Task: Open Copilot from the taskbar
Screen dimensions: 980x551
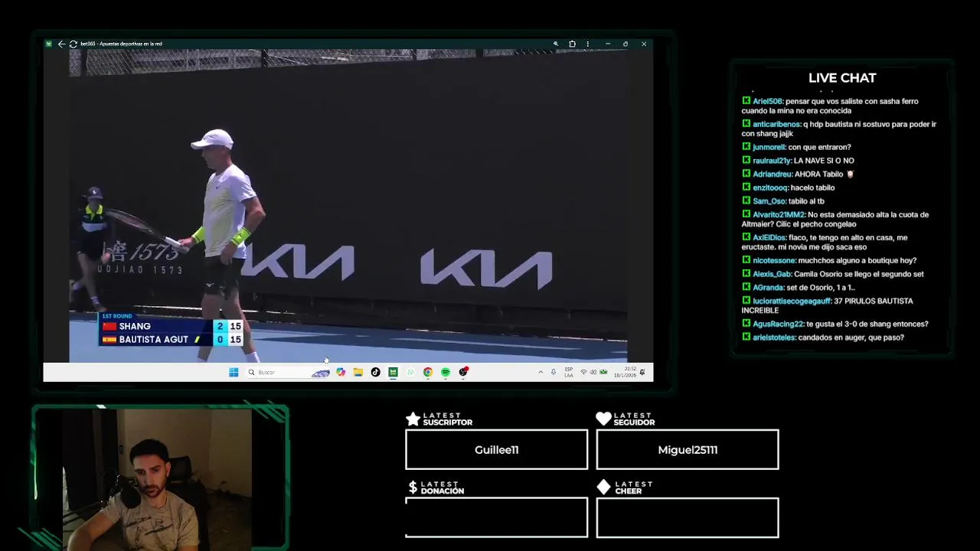Action: pyautogui.click(x=341, y=372)
